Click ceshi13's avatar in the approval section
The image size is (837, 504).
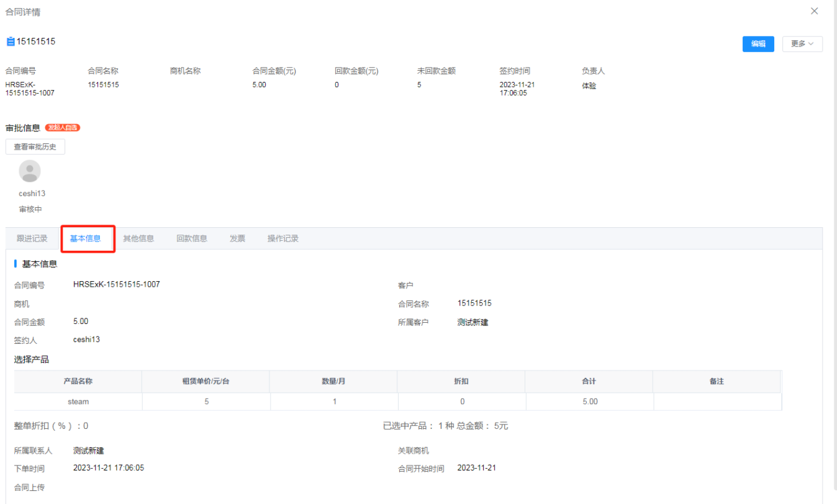click(x=30, y=171)
